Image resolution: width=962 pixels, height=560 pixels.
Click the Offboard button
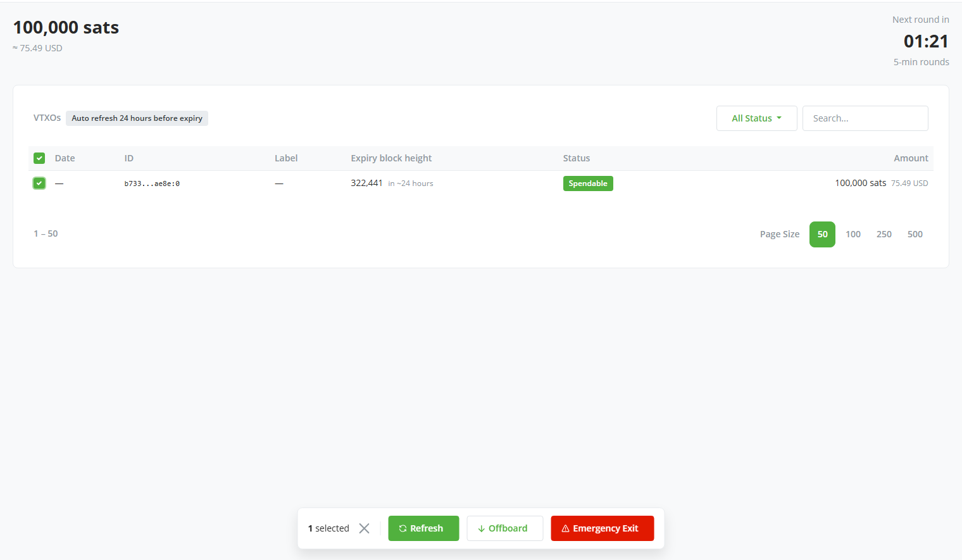pos(505,528)
